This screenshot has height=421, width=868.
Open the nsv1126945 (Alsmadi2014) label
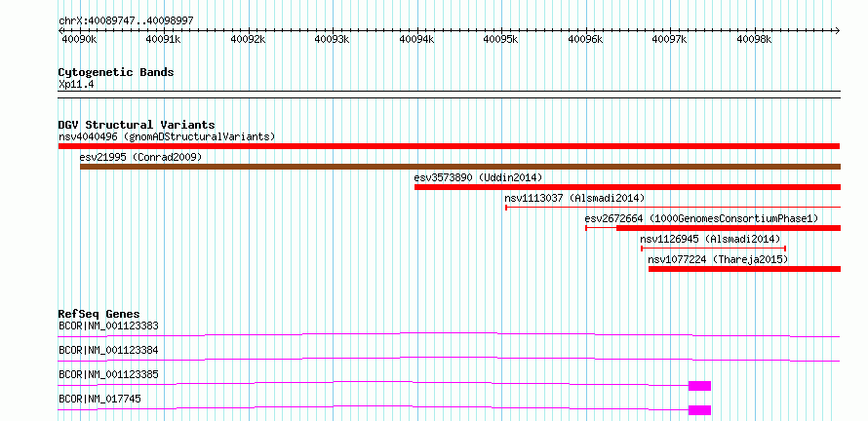point(710,239)
